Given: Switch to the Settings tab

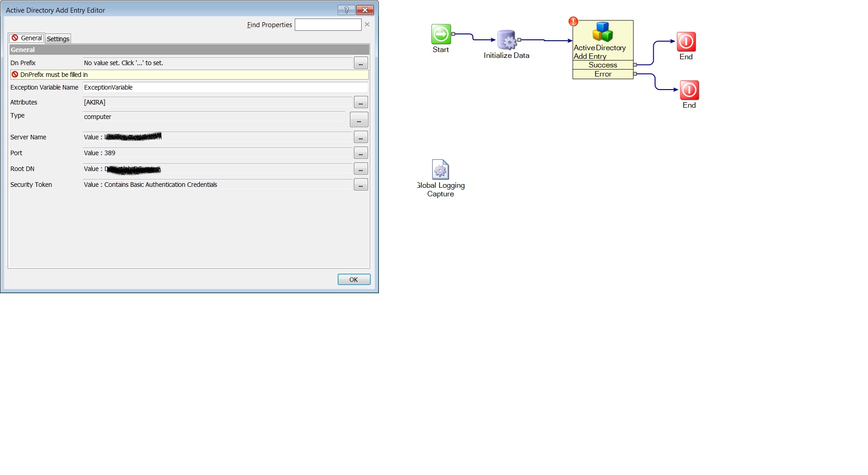Looking at the screenshot, I should tap(58, 38).
